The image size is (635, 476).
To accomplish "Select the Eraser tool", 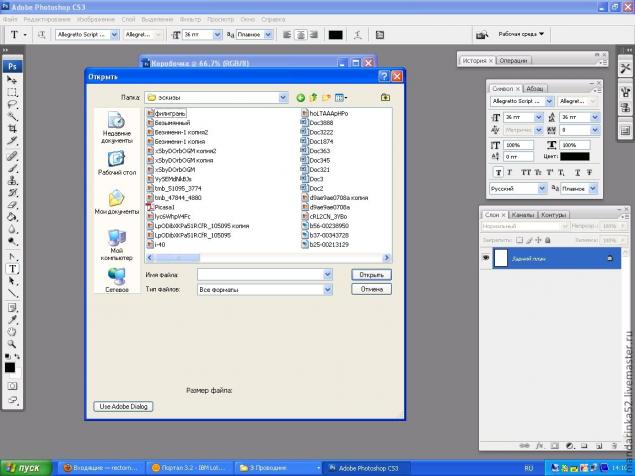I will [12, 205].
